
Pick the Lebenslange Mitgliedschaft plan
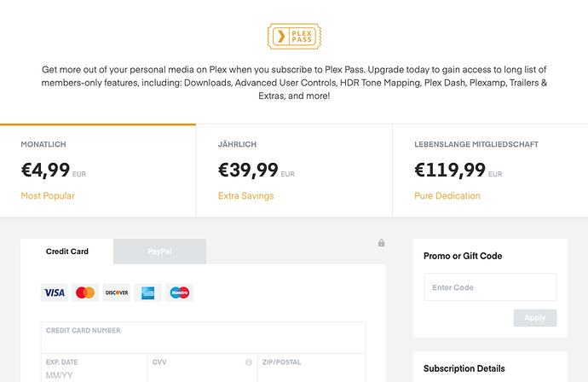(489, 171)
